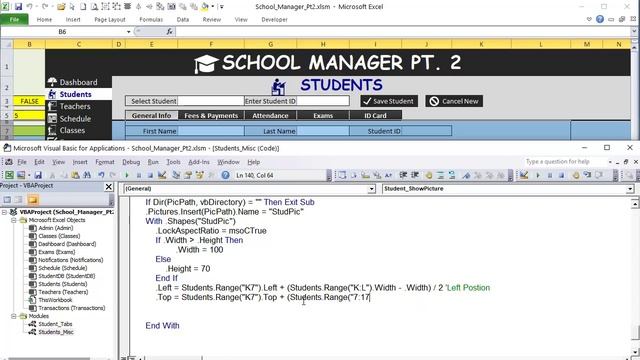Screen dimensions: 640x360
Task: Click the Select Student input field
Action: point(211,101)
